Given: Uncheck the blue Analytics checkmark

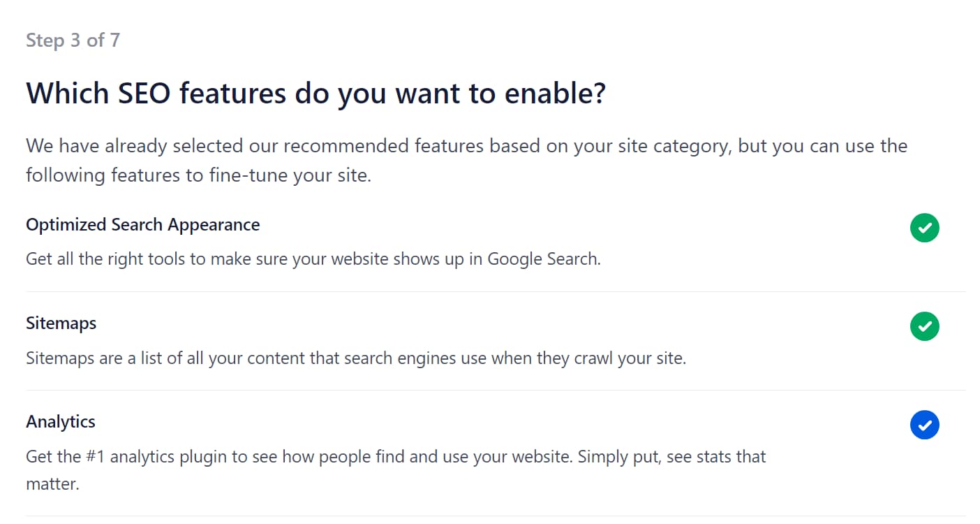Looking at the screenshot, I should [924, 425].
